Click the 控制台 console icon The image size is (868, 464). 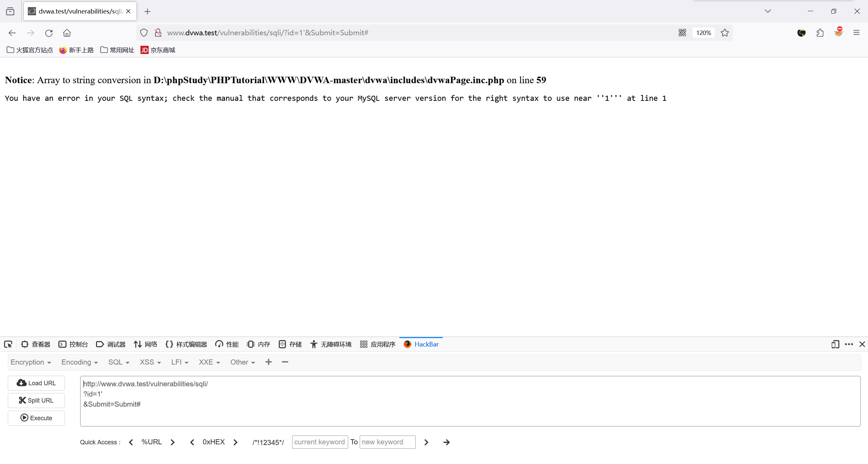[62, 344]
